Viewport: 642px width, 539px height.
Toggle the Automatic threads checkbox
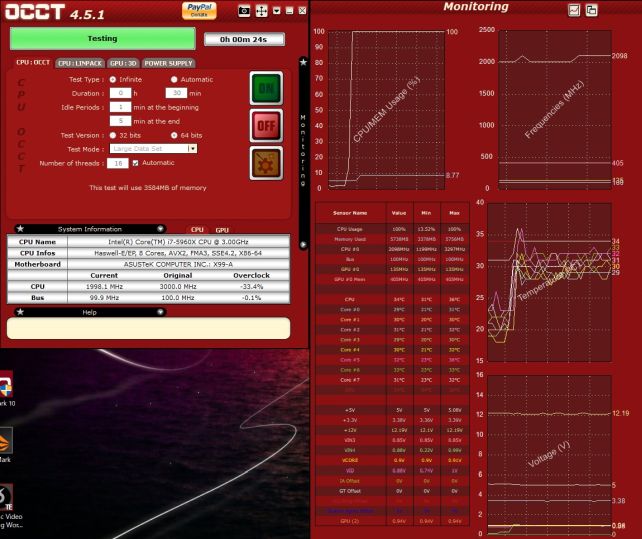tap(136, 163)
